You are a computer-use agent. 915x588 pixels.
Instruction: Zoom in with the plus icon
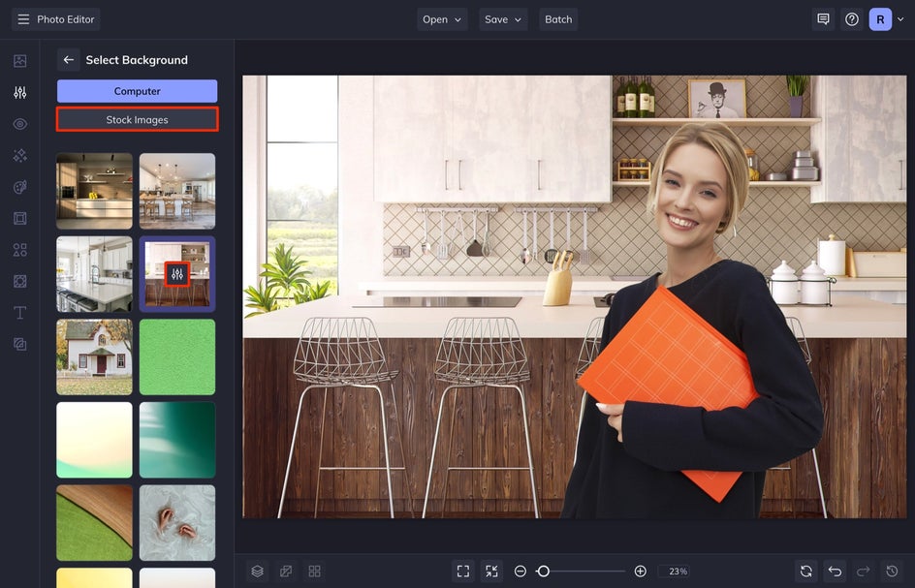click(x=640, y=572)
